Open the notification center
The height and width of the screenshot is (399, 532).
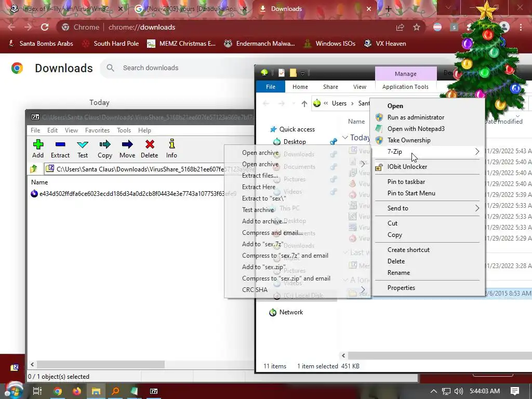515,391
